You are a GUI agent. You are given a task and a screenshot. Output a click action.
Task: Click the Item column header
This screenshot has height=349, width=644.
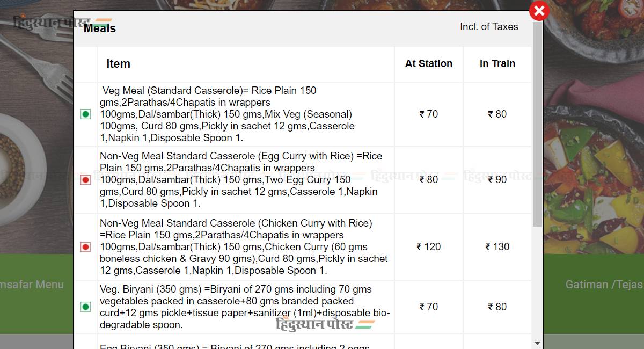(x=118, y=63)
